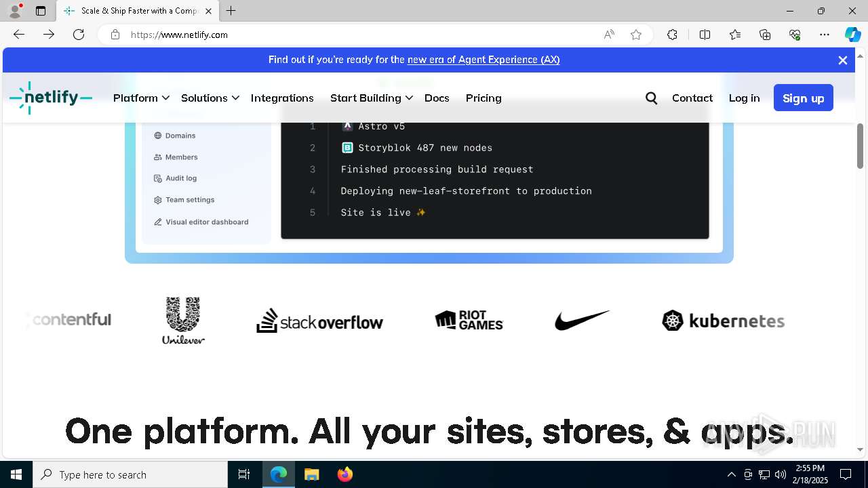
Task: Open File Explorer from the taskbar
Action: [311, 474]
